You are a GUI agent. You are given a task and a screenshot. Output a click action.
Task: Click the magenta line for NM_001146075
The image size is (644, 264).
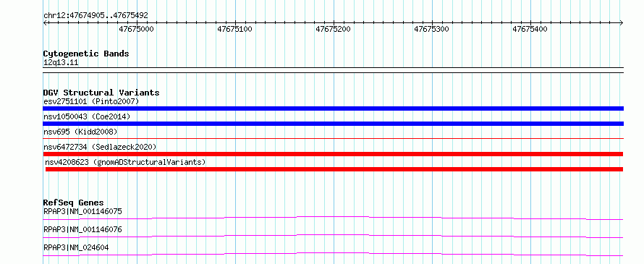pyautogui.click(x=333, y=218)
